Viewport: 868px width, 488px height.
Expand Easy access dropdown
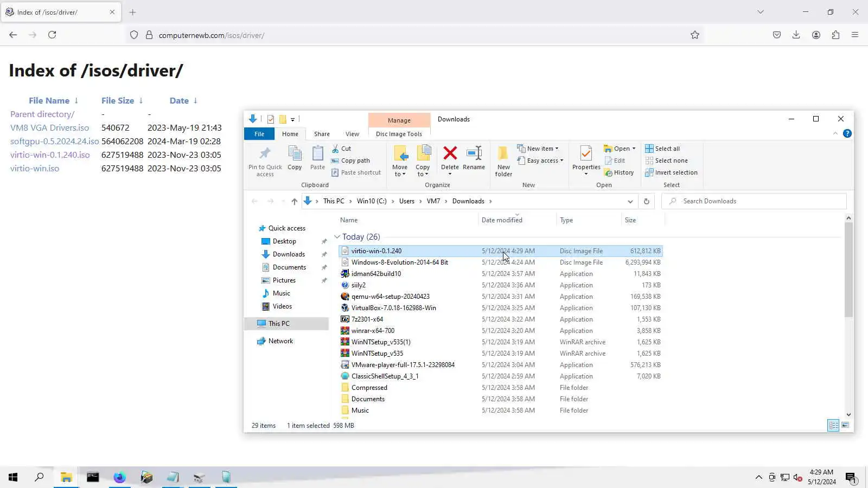tap(540, 160)
